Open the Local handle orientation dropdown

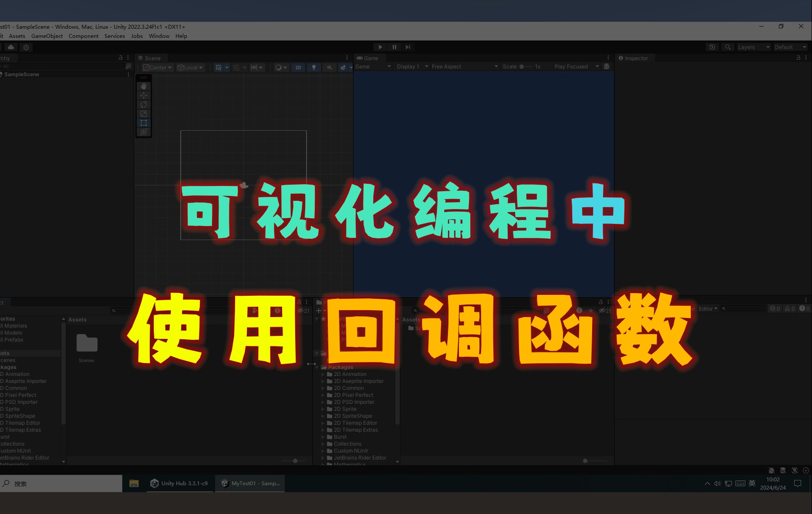[x=190, y=67]
